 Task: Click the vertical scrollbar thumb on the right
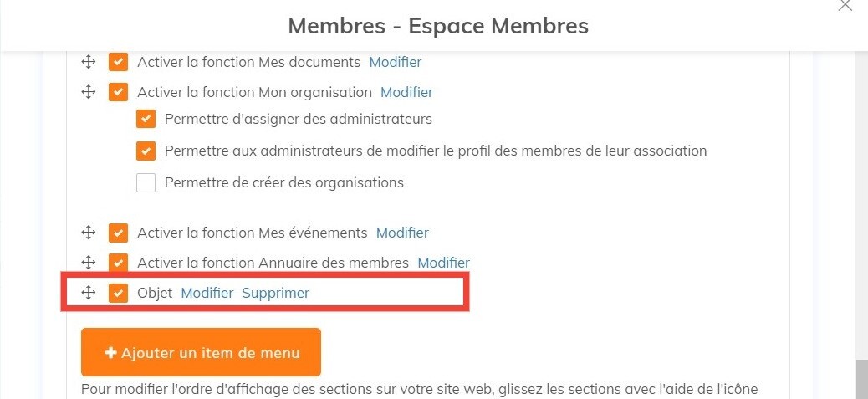pyautogui.click(x=861, y=379)
